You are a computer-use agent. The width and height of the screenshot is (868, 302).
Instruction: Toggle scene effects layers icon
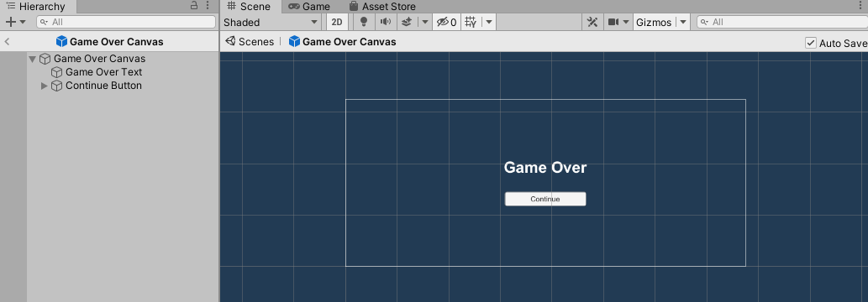407,22
